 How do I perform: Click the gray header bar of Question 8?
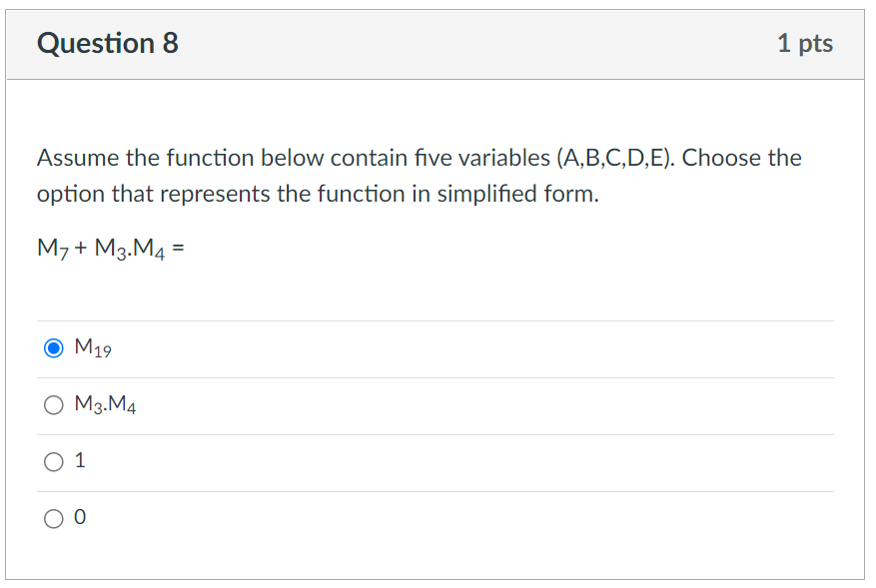coord(436,44)
